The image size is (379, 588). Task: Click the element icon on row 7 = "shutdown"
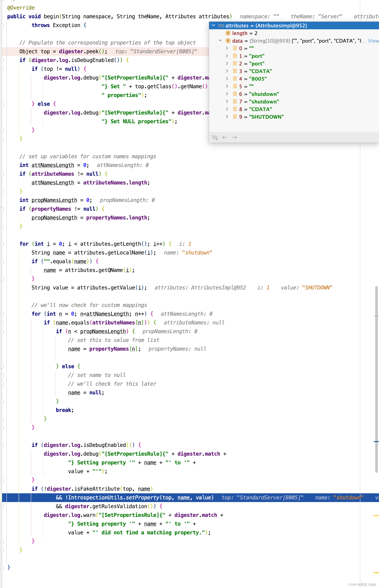pyautogui.click(x=235, y=102)
